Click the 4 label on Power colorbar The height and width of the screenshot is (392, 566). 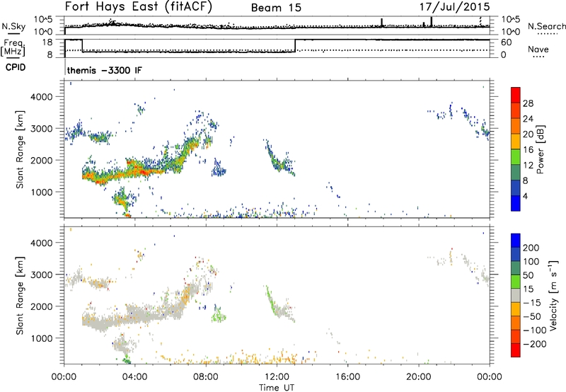(x=526, y=196)
